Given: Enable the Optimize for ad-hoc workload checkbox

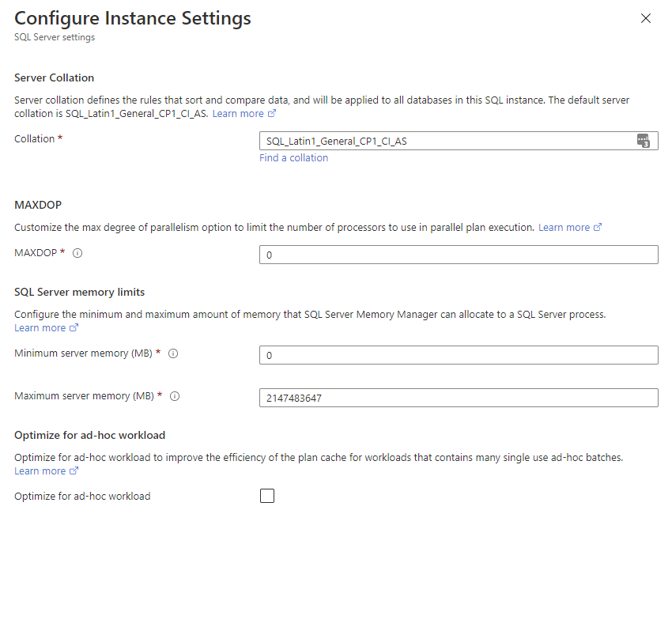Looking at the screenshot, I should (266, 495).
